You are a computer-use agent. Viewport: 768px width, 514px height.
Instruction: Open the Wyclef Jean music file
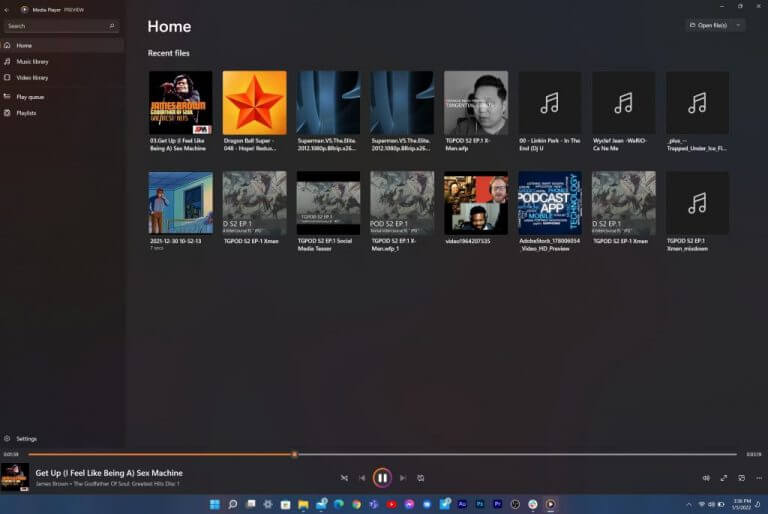pos(624,102)
